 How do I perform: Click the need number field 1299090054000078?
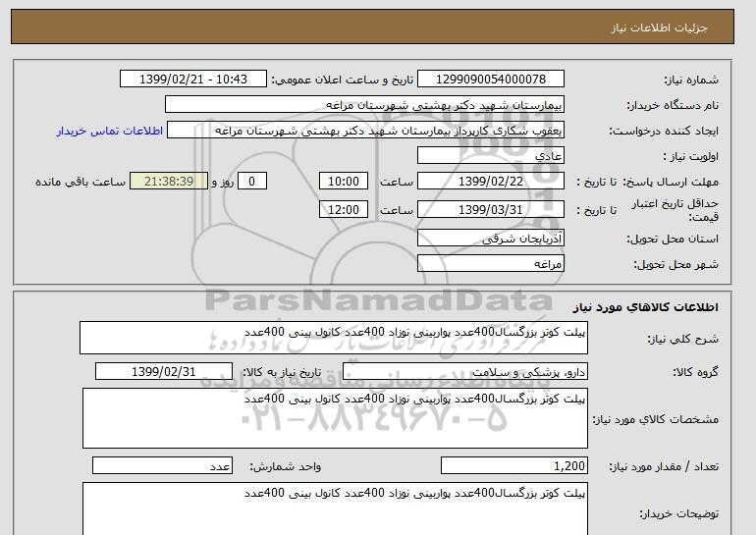490,79
